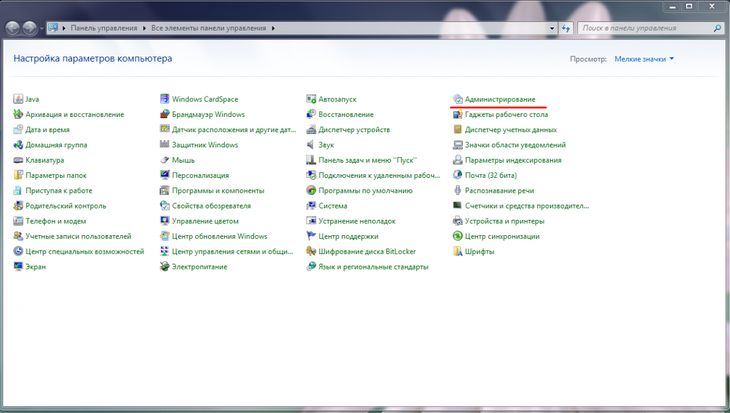
Task: Open the Система icon
Action: click(311, 206)
